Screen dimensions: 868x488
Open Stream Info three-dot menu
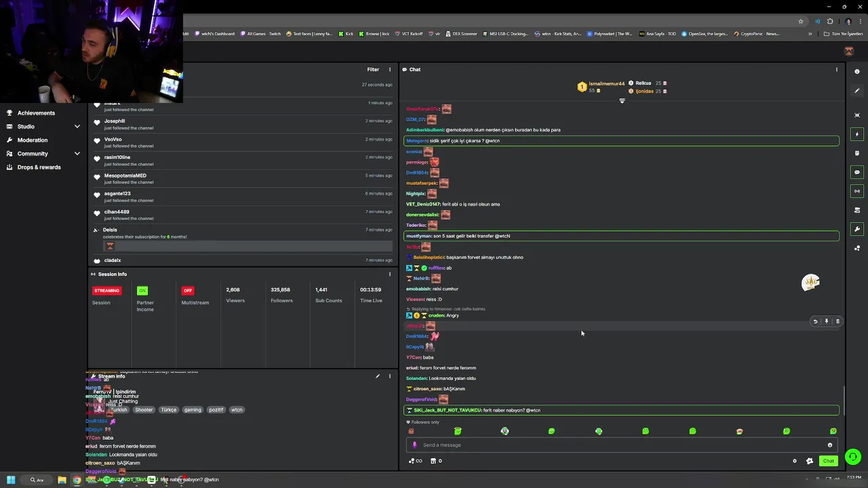(x=389, y=376)
